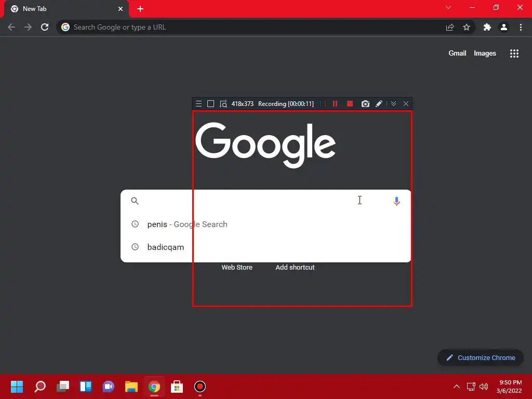The height and width of the screenshot is (399, 532).
Task: Go back to the previous page
Action: tap(11, 27)
